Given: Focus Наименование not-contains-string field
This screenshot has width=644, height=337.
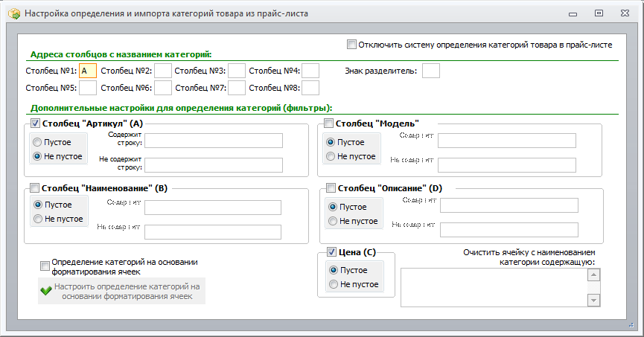Looking at the screenshot, I should tap(213, 232).
